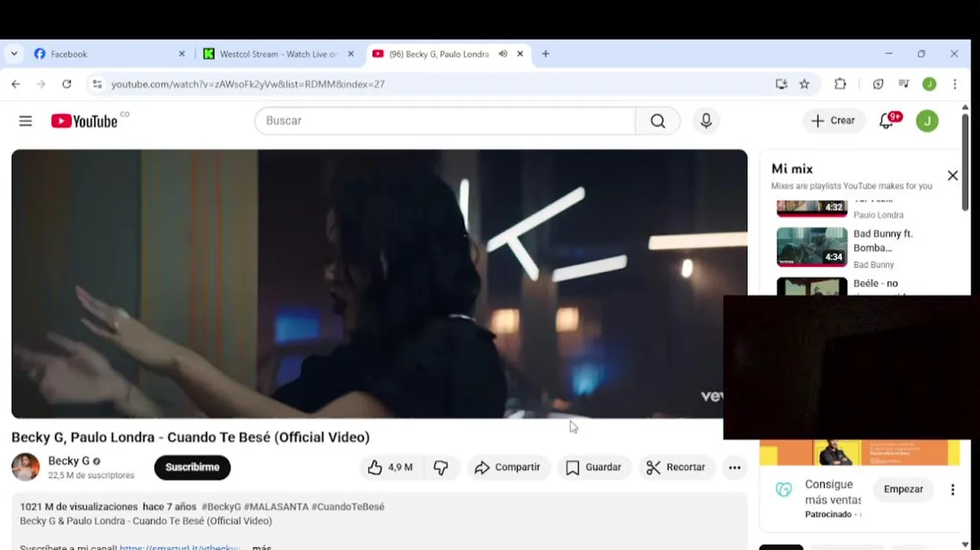Open the Chrome extensions puzzle icon
Viewport: 980px width, 550px height.
(x=840, y=84)
